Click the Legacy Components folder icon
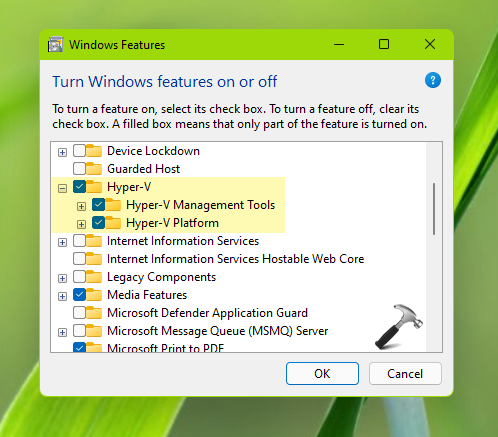The width and height of the screenshot is (498, 437). pyautogui.click(x=94, y=277)
